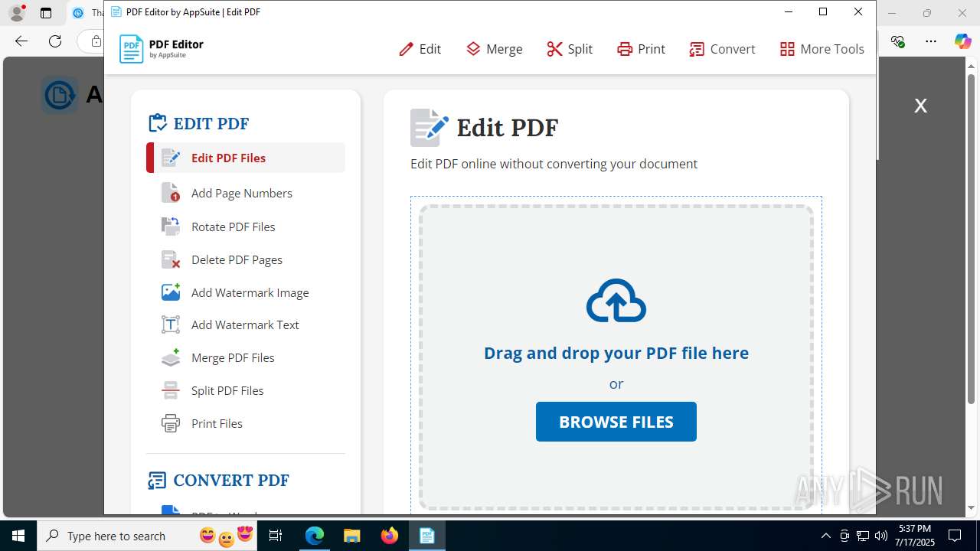Click the large Edit PDF heading icon
Viewport: 980px width, 551px height.
point(429,128)
